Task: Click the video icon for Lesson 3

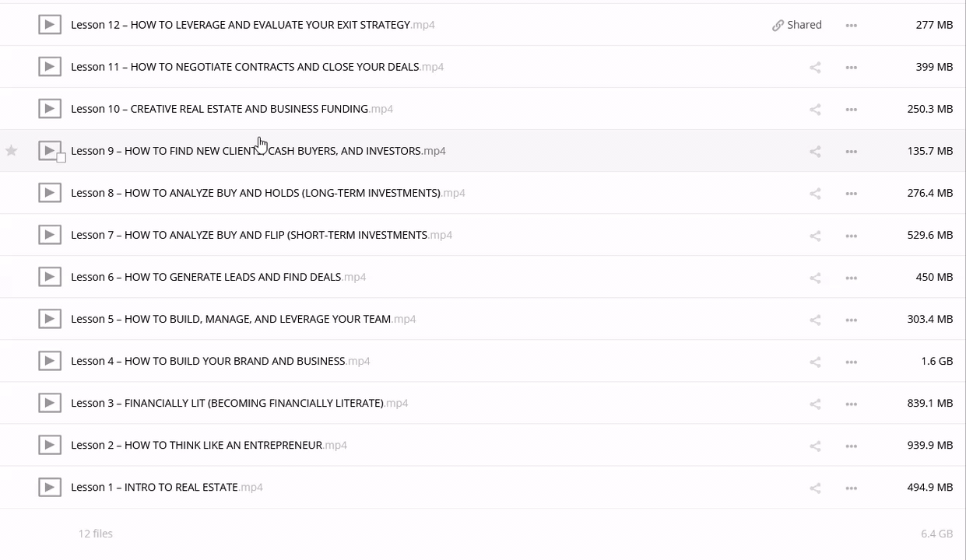Action: 50,403
